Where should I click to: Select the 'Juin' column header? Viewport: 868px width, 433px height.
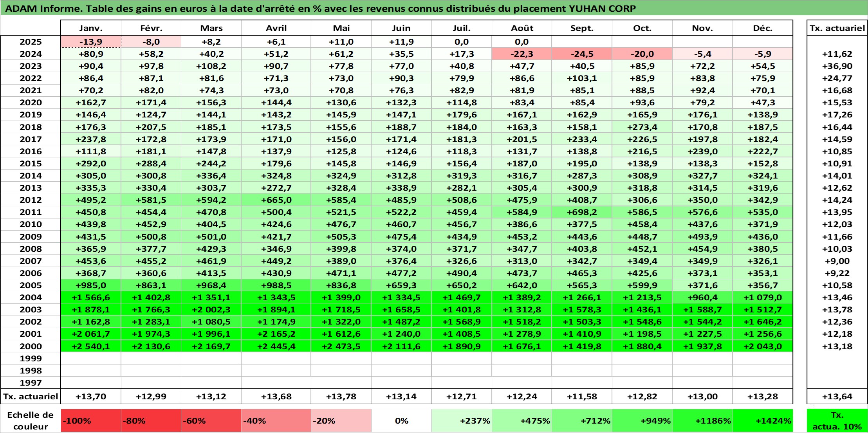[401, 28]
